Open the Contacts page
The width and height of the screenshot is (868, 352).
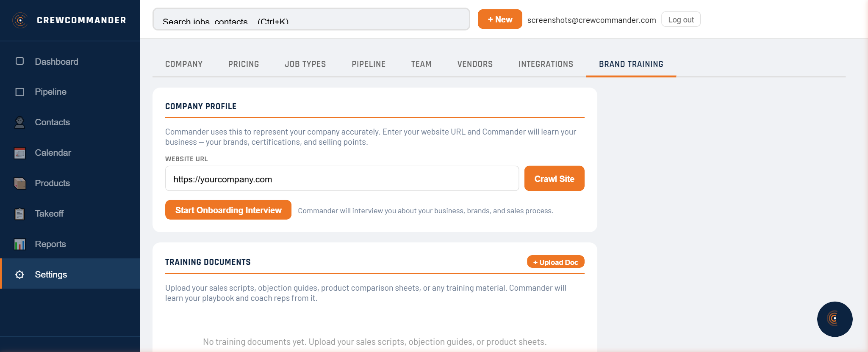70,122
